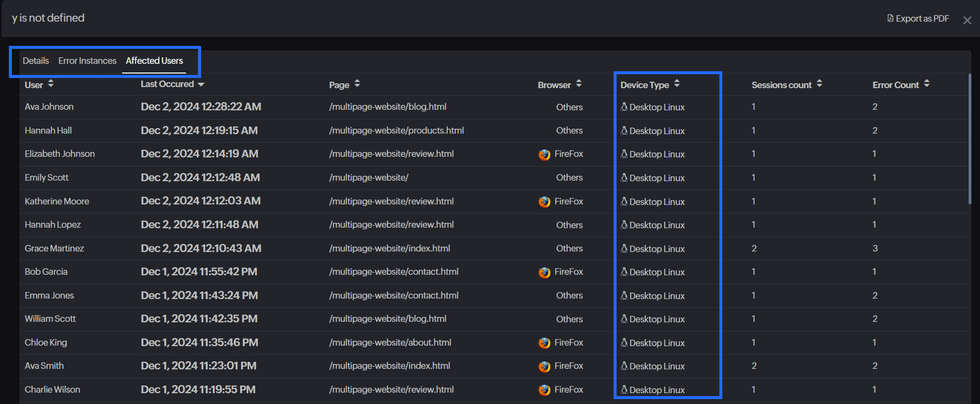Click timestamp Dec 1, 2024 11:19:55 PM
This screenshot has height=404, width=980.
[198, 389]
